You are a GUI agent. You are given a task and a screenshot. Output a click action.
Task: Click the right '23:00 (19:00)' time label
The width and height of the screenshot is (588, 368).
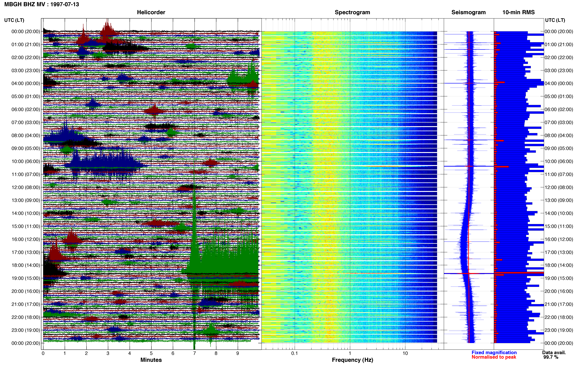[x=559, y=330]
